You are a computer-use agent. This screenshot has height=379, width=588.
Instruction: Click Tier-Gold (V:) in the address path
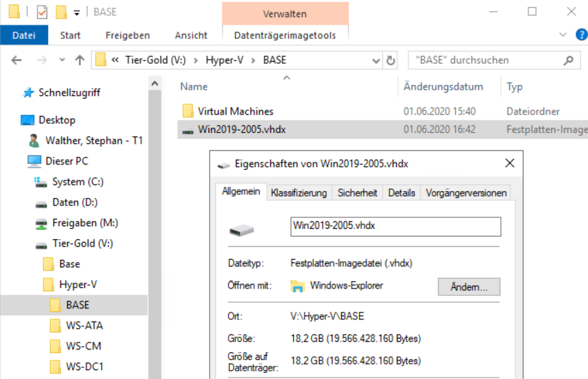pyautogui.click(x=156, y=60)
